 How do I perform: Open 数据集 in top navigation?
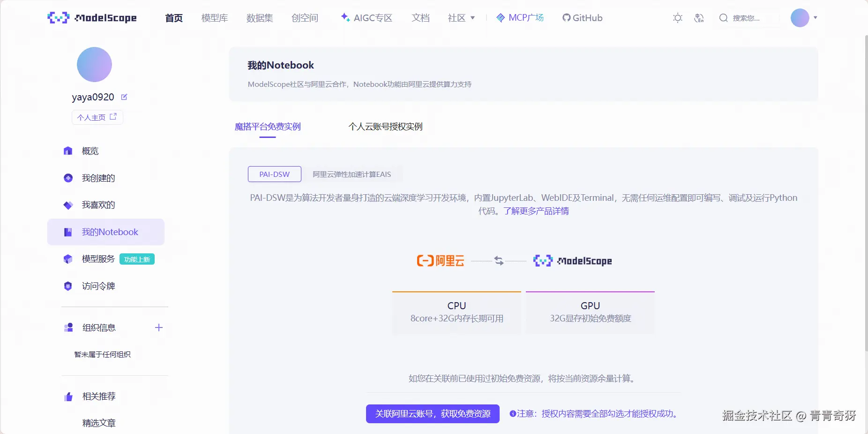click(x=260, y=18)
